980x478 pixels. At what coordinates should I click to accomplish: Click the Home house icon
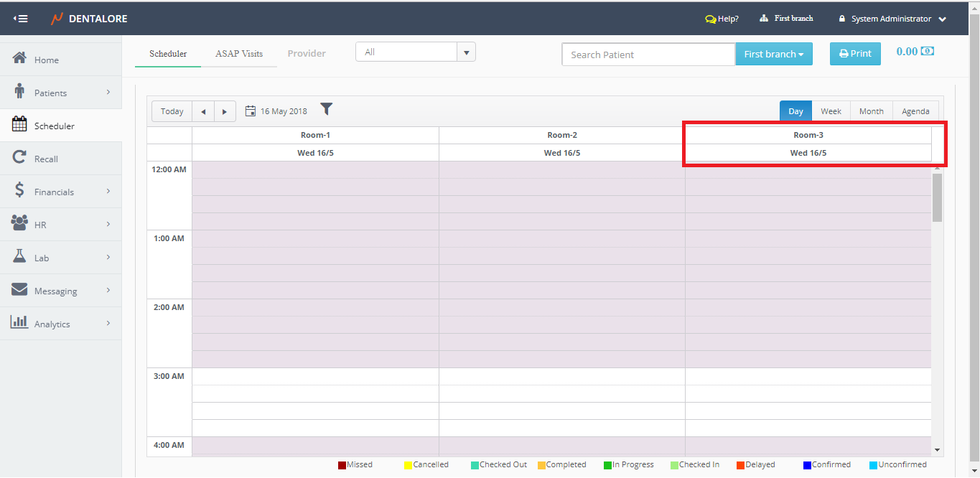pos(19,59)
